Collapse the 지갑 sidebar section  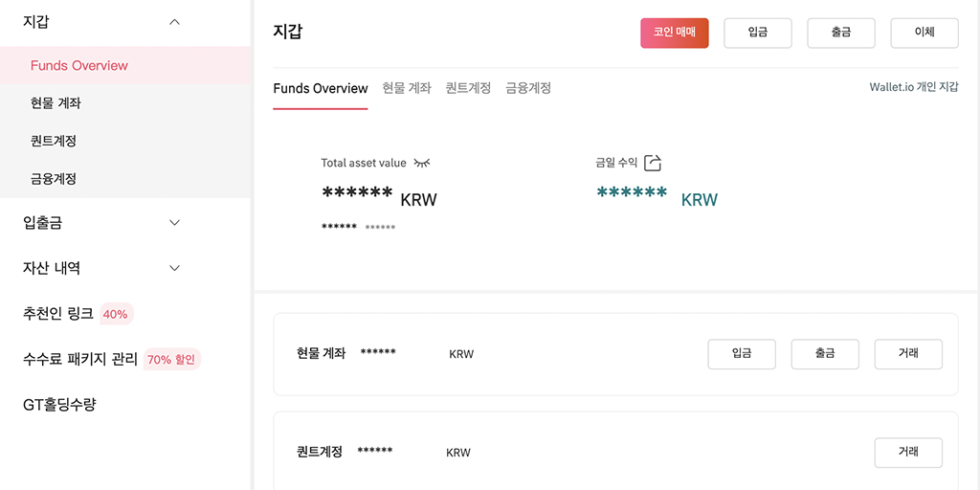[x=174, y=21]
